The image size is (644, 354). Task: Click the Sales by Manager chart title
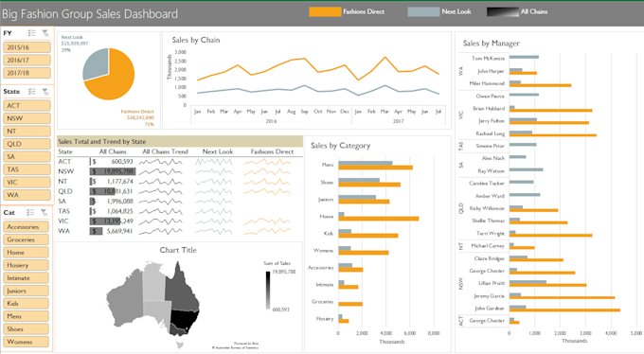(x=492, y=44)
